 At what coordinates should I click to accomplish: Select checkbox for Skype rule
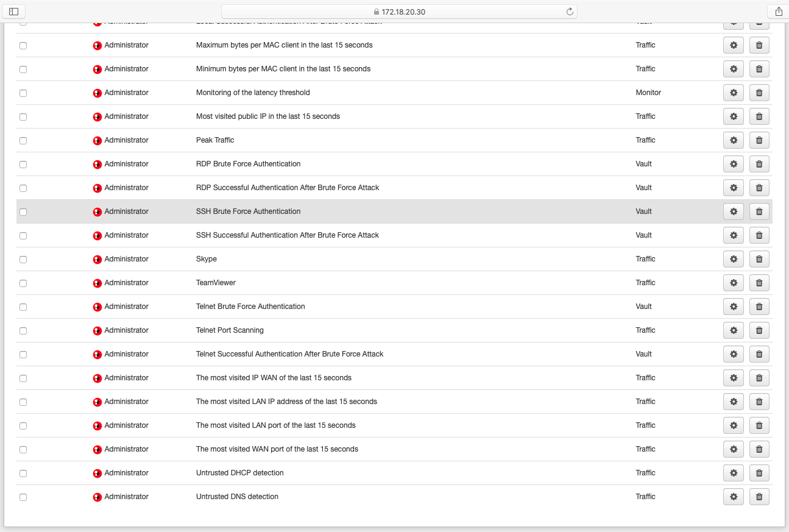[23, 260]
